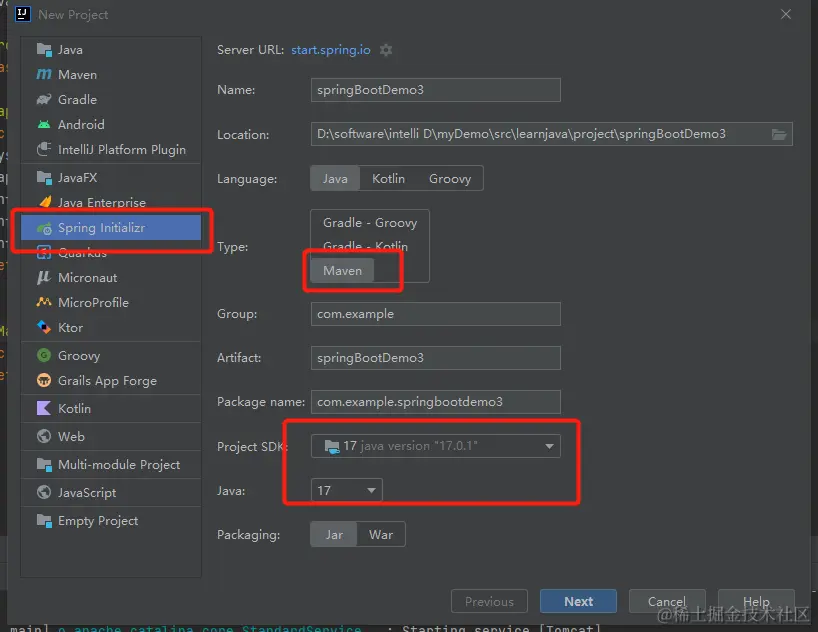Open server URL settings gear
Screen dimensions: 818x632
[x=386, y=50]
